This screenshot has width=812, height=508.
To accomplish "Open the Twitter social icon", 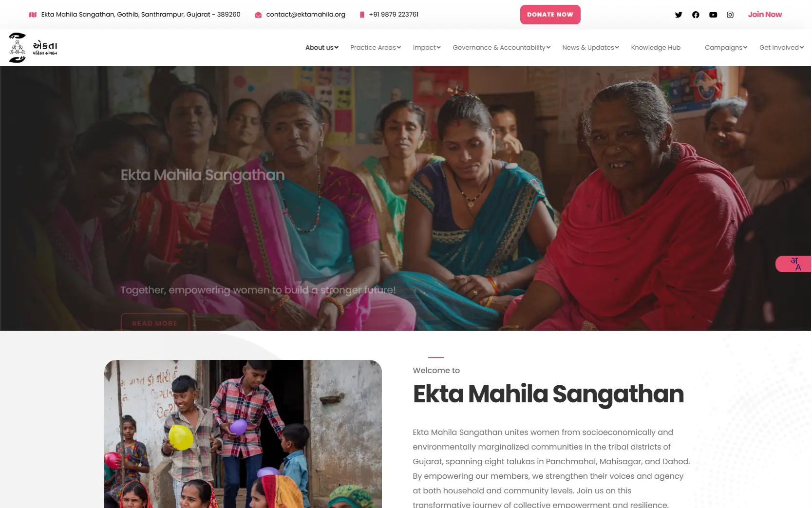I will click(x=679, y=15).
